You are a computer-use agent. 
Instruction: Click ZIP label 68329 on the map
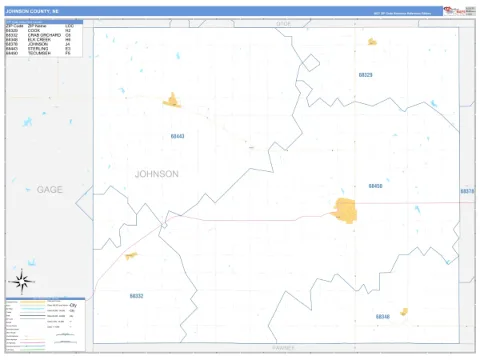pos(365,75)
